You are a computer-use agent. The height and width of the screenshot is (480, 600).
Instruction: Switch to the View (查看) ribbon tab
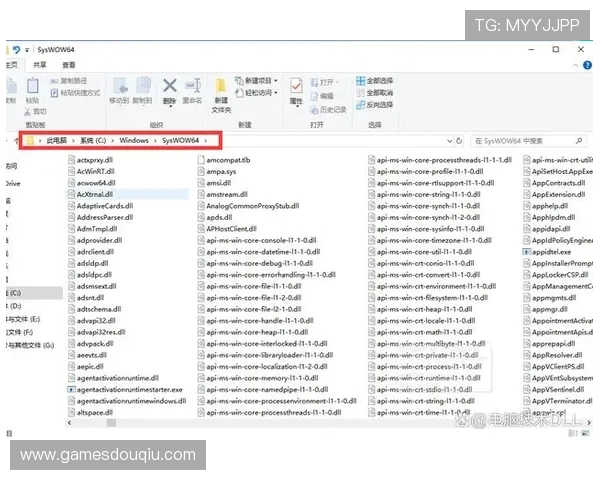[66, 63]
